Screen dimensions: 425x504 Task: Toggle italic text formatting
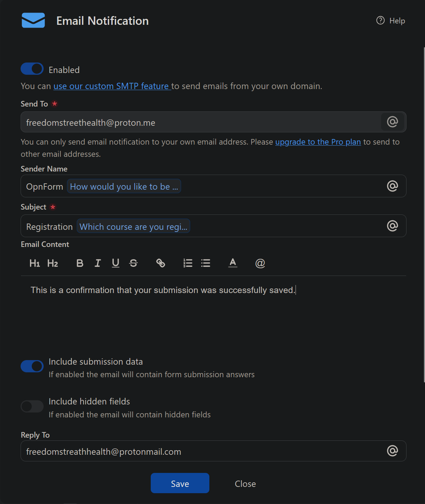[x=98, y=263]
